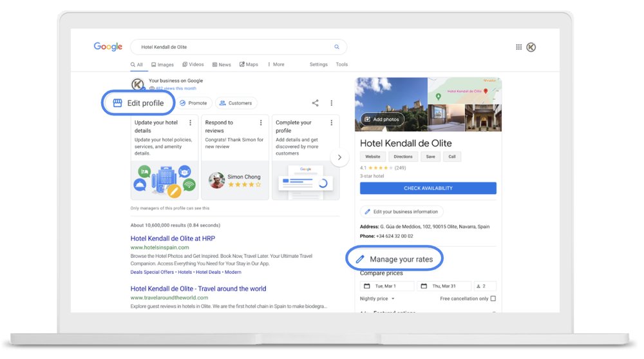Click the (249) reviews count

400,168
